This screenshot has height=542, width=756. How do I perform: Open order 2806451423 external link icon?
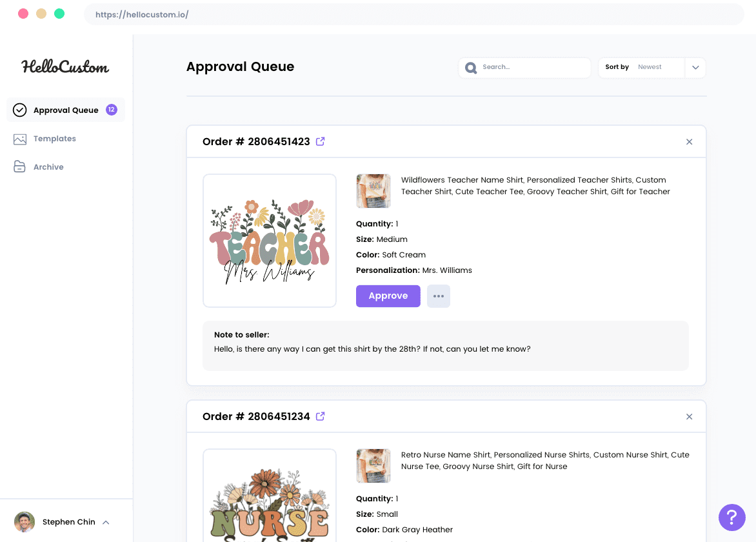tap(321, 141)
